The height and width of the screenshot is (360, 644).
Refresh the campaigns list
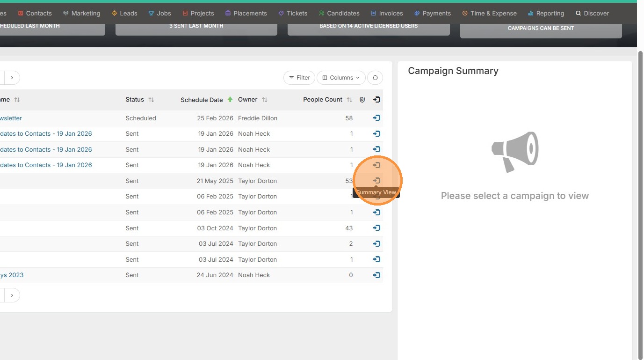pyautogui.click(x=375, y=78)
